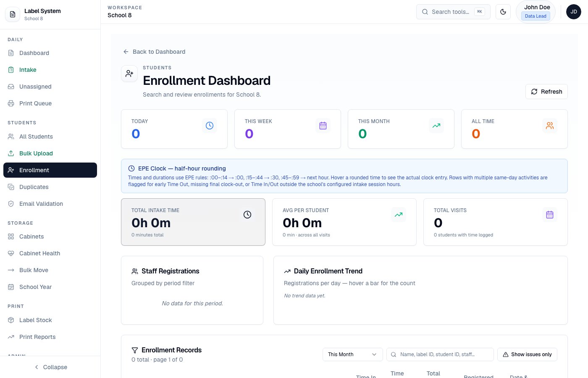Click the Staff Registrations people icon
588x378 pixels.
(135, 271)
